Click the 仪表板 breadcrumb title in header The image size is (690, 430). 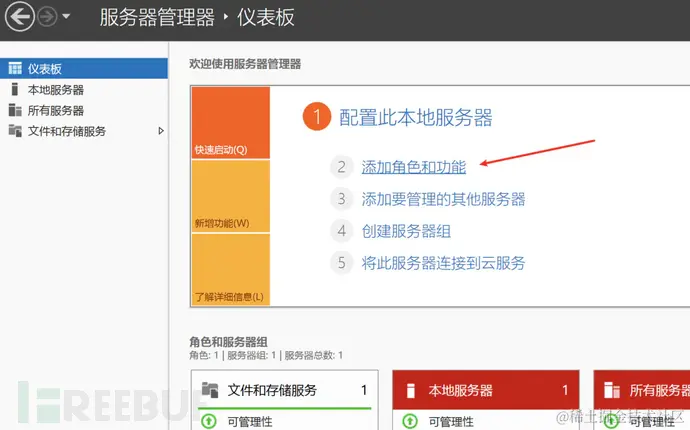(x=266, y=18)
